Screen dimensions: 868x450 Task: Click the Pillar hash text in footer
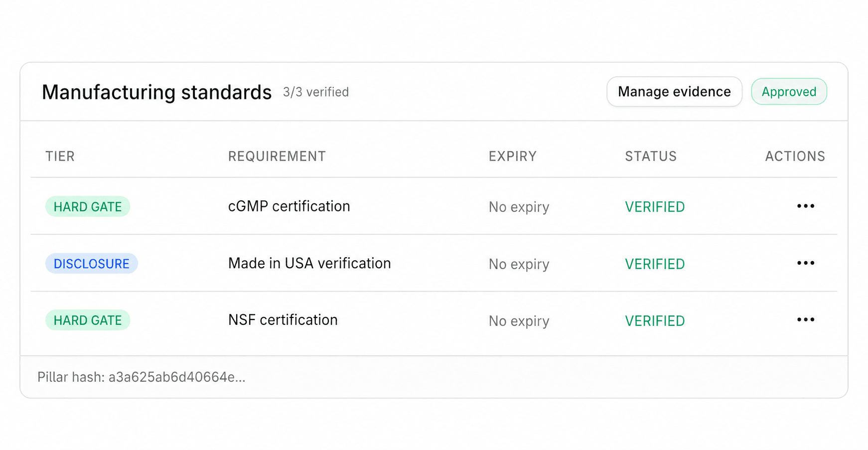[141, 377]
